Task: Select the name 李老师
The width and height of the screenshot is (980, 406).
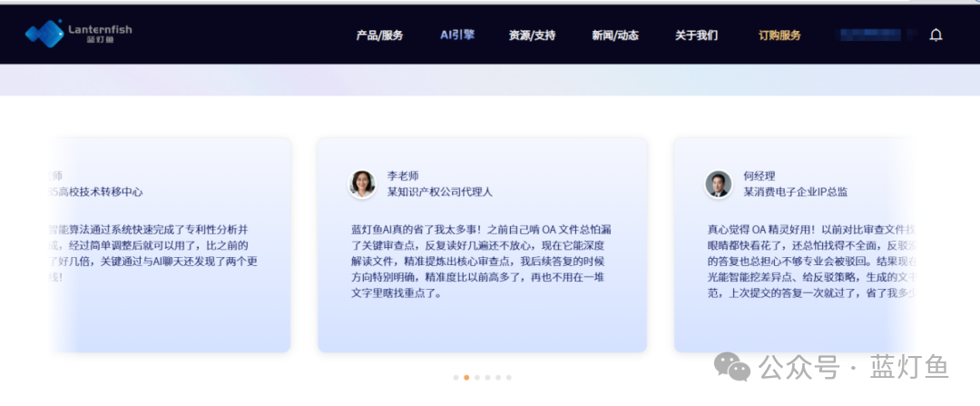Action: coord(403,176)
